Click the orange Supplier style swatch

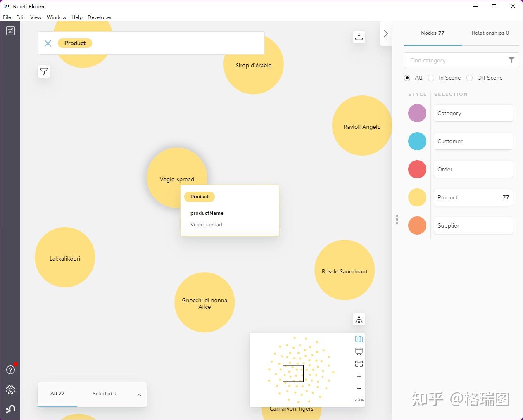coord(417,225)
